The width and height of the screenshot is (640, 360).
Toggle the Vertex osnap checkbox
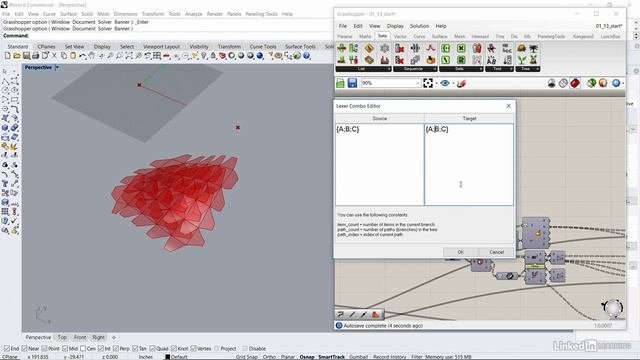[193, 349]
